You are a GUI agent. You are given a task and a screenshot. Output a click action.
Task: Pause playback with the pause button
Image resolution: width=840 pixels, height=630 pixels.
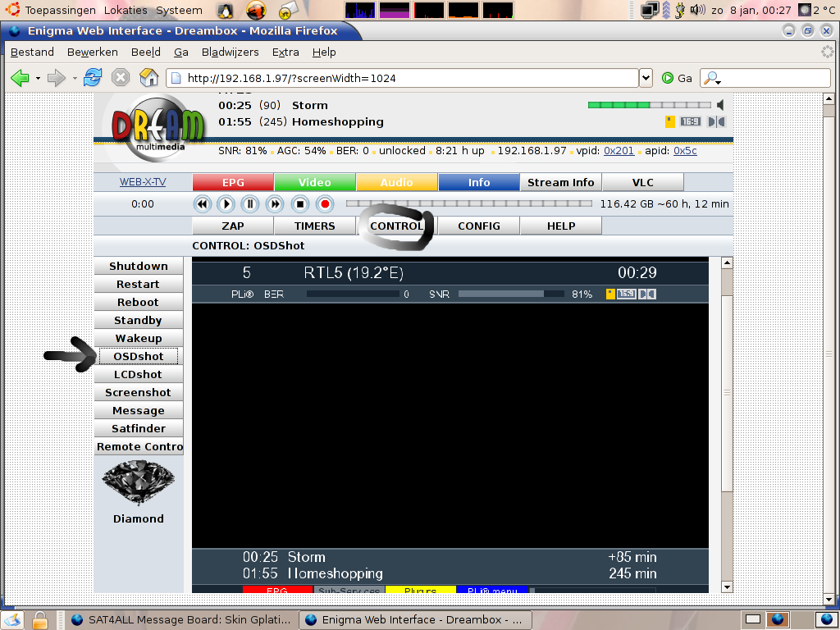point(250,204)
